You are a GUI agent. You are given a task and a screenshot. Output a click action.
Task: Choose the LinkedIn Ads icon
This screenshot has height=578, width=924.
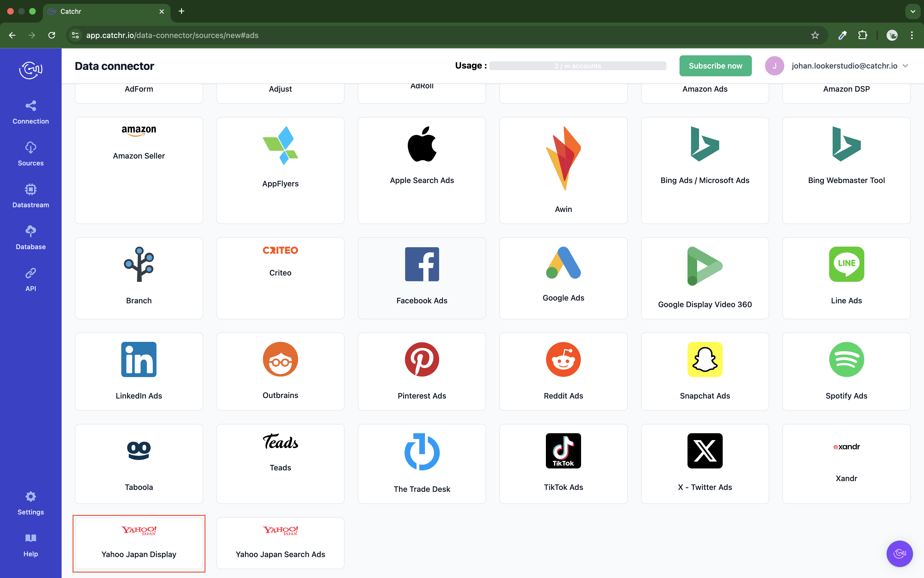(x=139, y=359)
